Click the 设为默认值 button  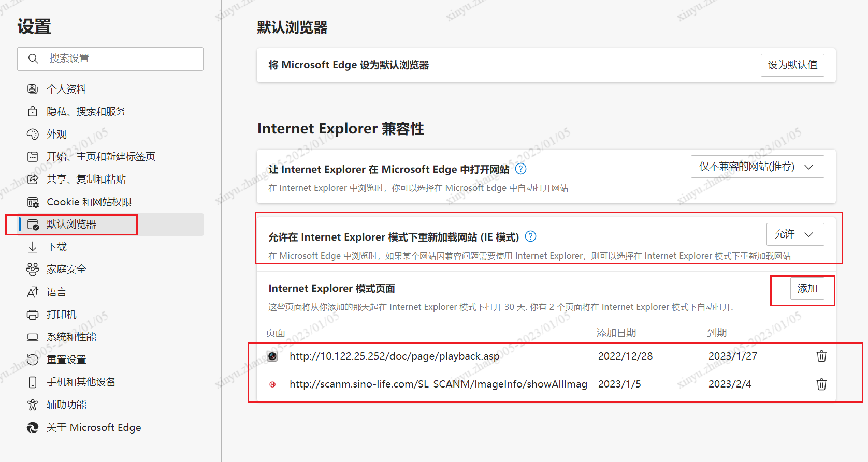coord(792,65)
